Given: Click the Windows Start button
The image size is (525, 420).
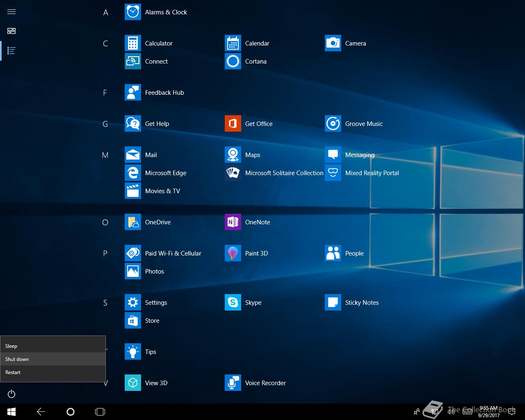Looking at the screenshot, I should [11, 411].
